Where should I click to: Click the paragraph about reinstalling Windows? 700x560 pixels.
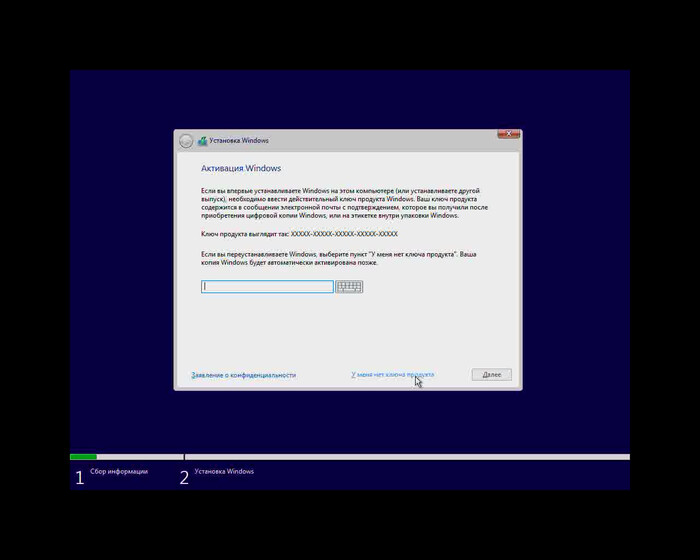point(338,259)
